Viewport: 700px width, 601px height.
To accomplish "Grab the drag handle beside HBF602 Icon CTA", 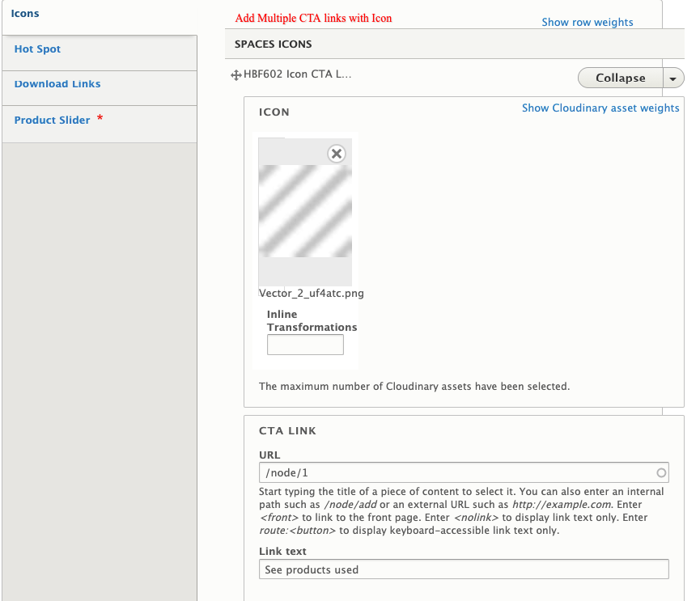I will point(236,75).
